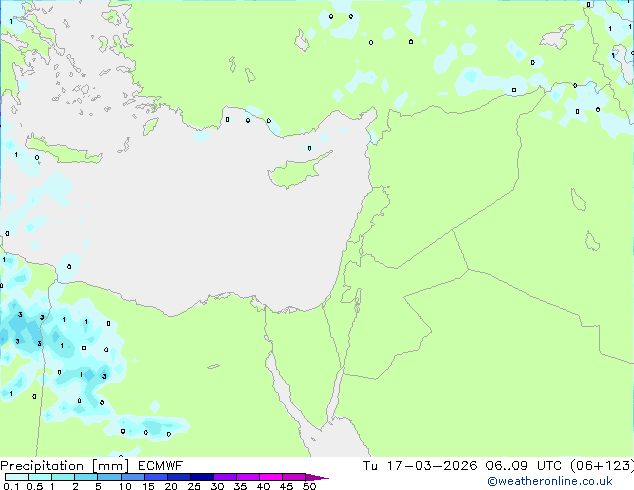634x490 pixels.
Task: Select the 0.5–1 mm legend color swatch
Action: tap(40, 477)
